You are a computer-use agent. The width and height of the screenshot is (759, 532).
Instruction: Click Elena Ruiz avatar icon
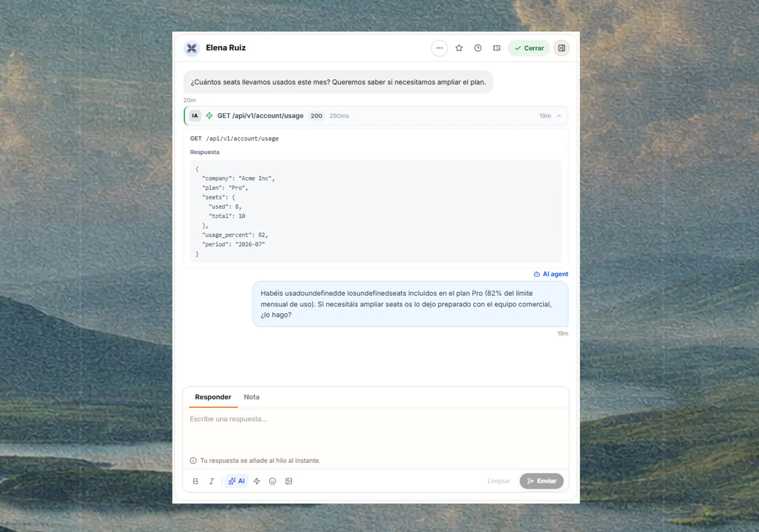pos(192,48)
